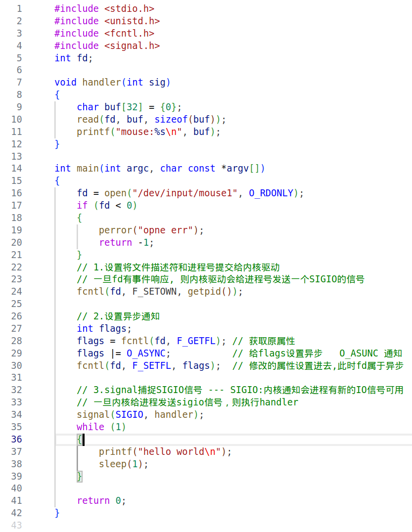The height and width of the screenshot is (532, 412).
Task: Click the 'read(fd, buf, sizeof(buf));' statement
Action: [x=151, y=120]
